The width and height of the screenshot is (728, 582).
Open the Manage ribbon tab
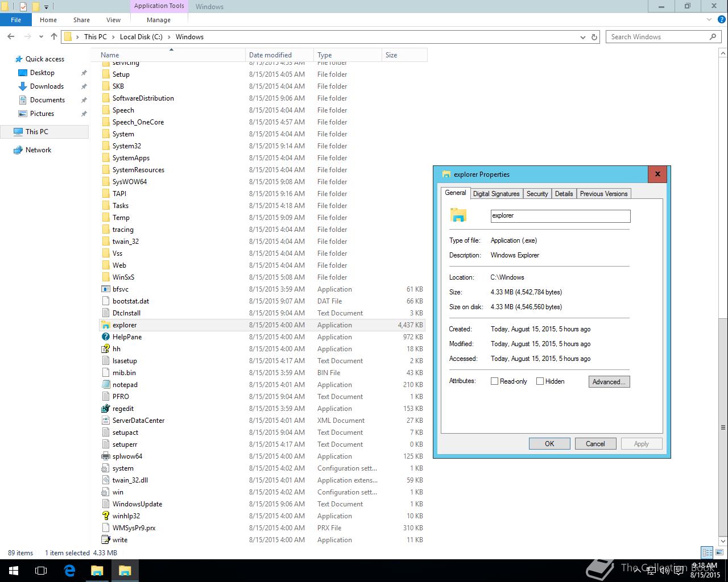(x=159, y=20)
